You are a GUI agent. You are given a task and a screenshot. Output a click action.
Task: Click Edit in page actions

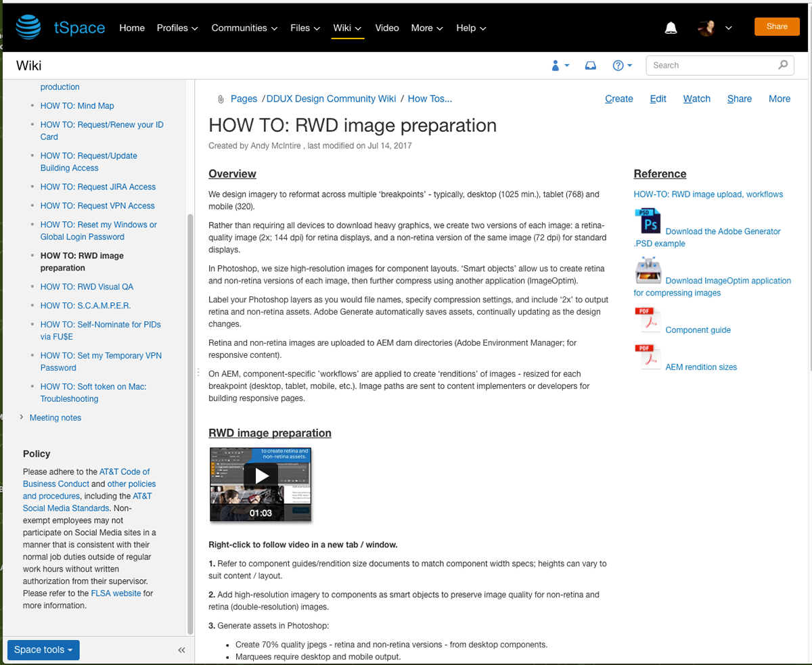(x=658, y=99)
